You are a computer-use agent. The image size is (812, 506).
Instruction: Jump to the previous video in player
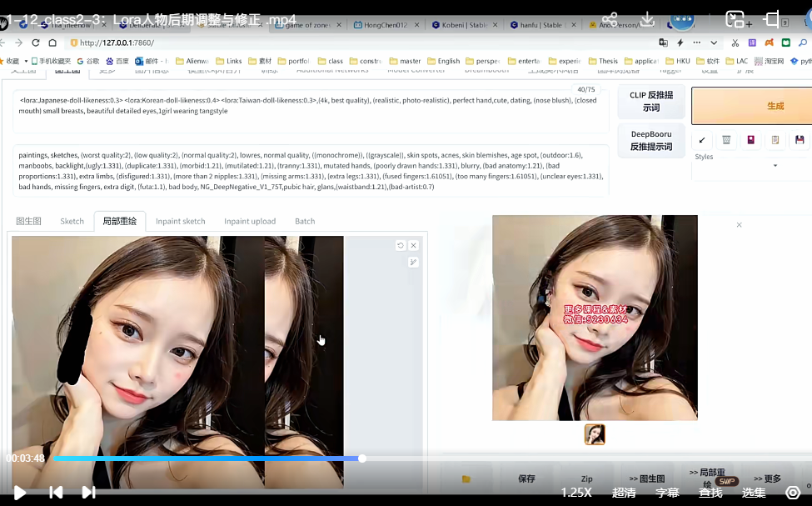pos(56,492)
